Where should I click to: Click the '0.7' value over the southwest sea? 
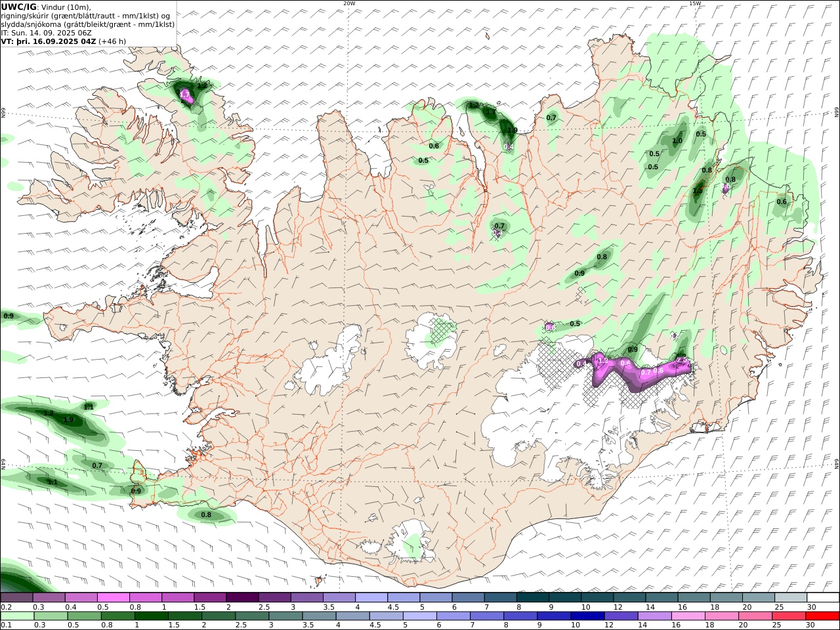97,466
